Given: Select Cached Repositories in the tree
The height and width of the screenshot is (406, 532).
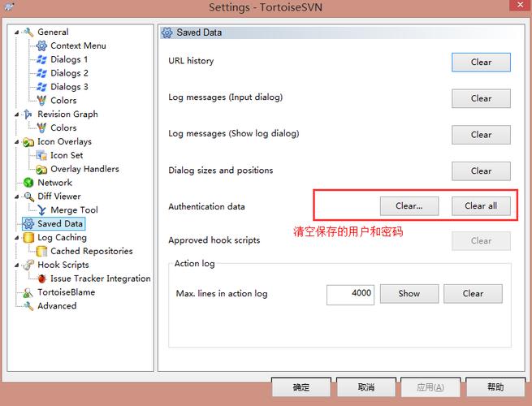Looking at the screenshot, I should (91, 251).
